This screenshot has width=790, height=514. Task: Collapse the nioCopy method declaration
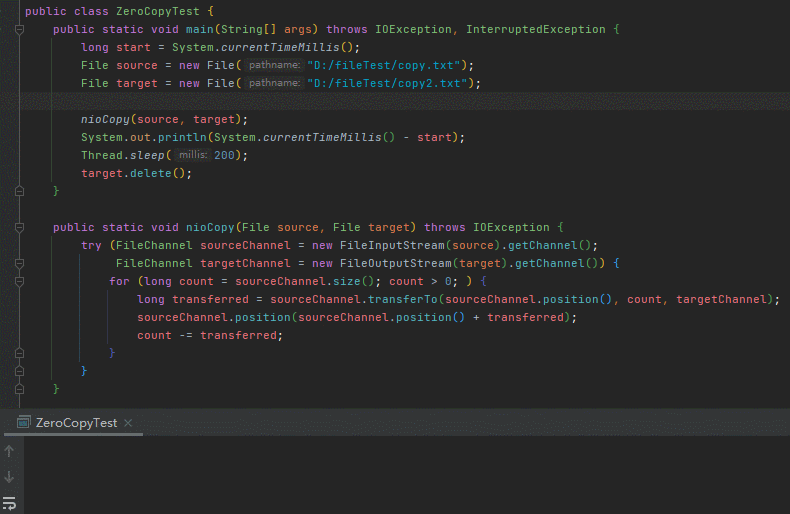pyautogui.click(x=19, y=228)
